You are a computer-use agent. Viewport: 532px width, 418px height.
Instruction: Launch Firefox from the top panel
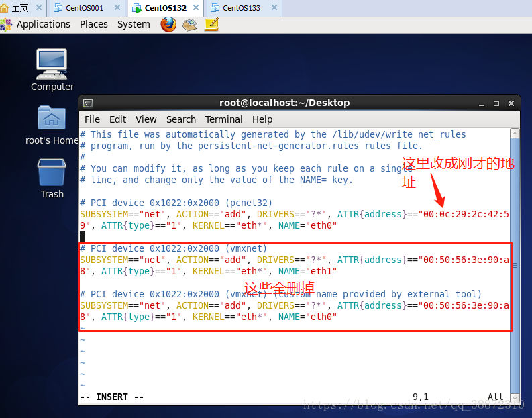tap(168, 24)
